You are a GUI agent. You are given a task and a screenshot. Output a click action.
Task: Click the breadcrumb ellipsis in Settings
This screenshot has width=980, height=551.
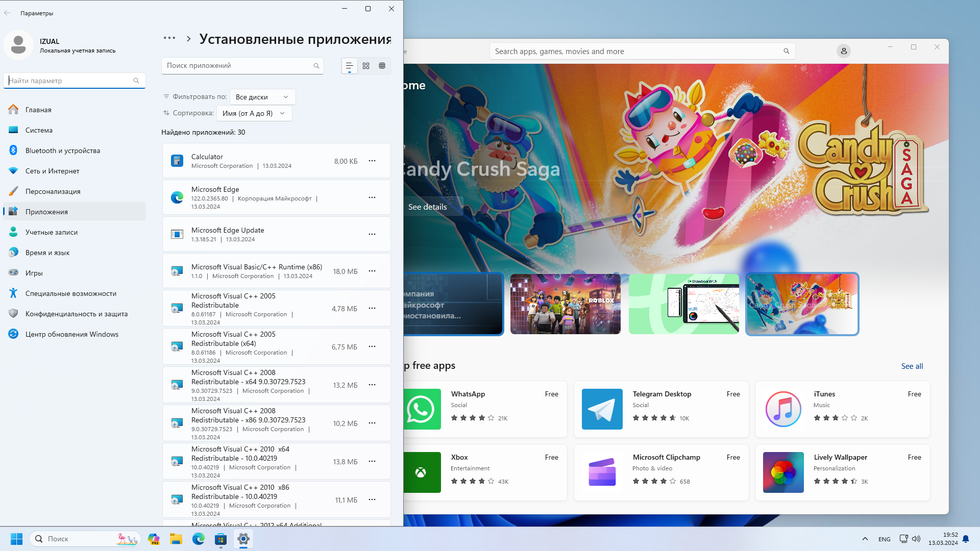pyautogui.click(x=169, y=38)
